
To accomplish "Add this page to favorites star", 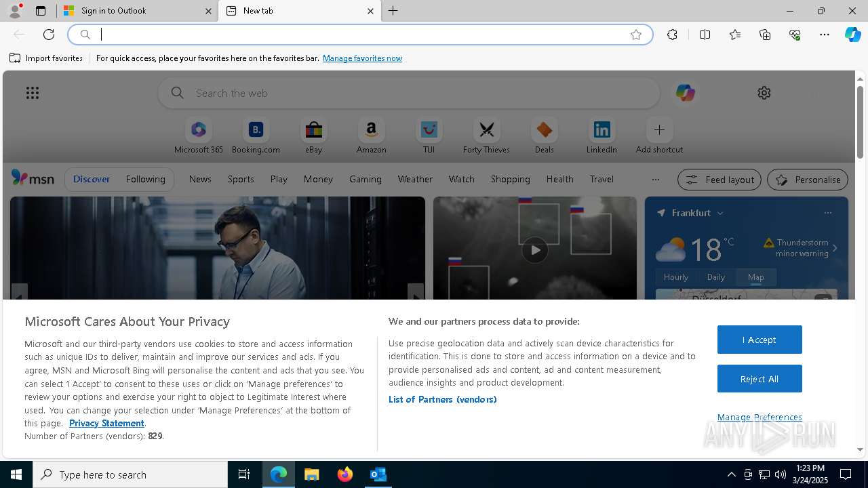I will point(636,35).
